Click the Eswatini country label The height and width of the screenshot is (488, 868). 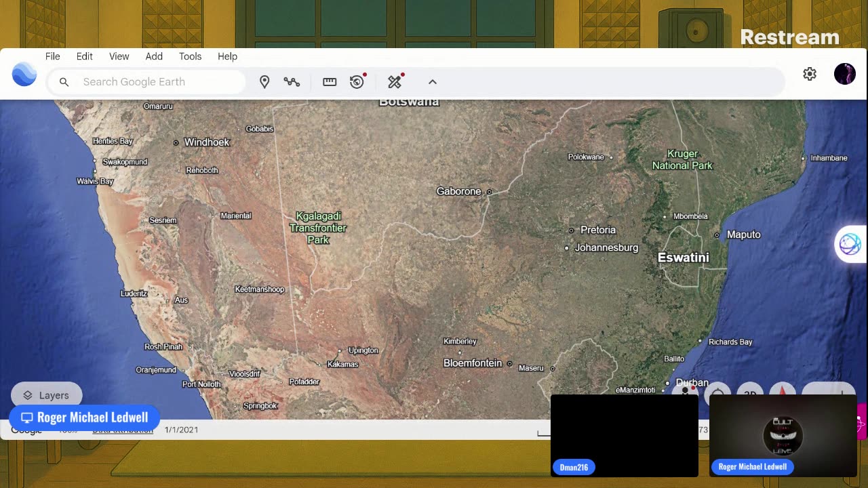[x=684, y=258]
